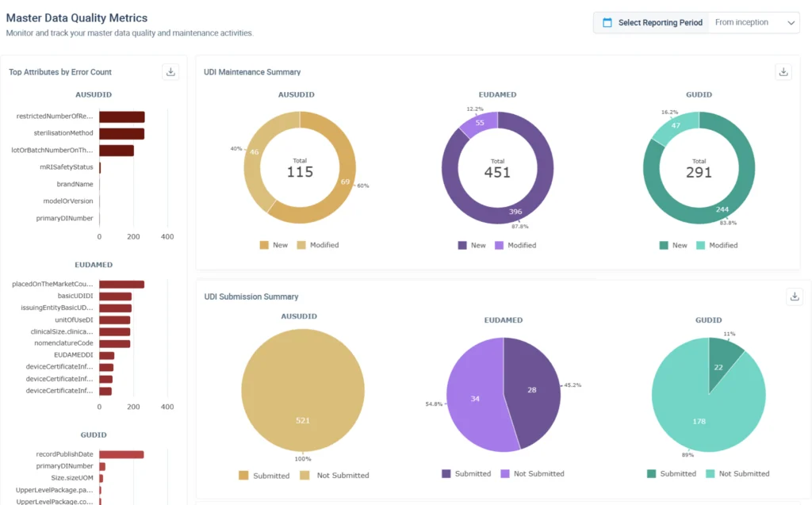The image size is (812, 505).
Task: Open the From inception reporting period dropdown
Action: coord(753,23)
